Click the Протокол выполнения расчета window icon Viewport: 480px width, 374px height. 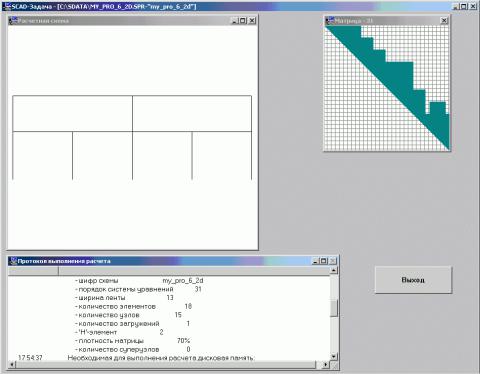click(13, 261)
